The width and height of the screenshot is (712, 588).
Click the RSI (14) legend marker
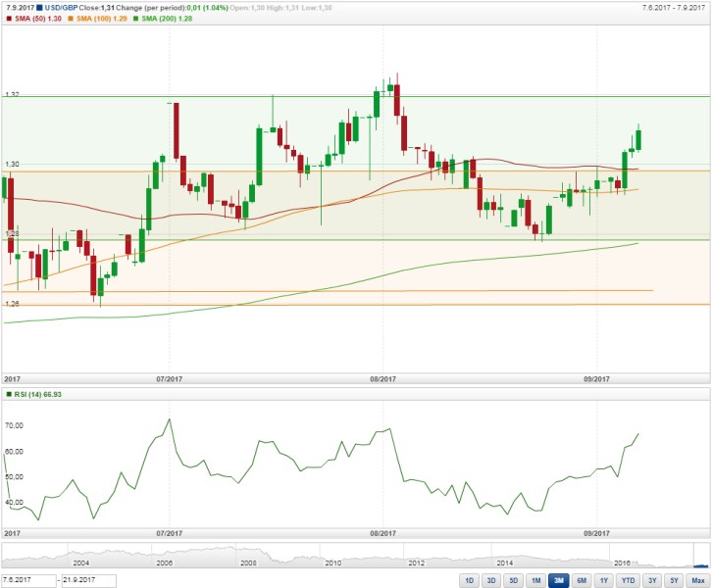[x=9, y=394]
